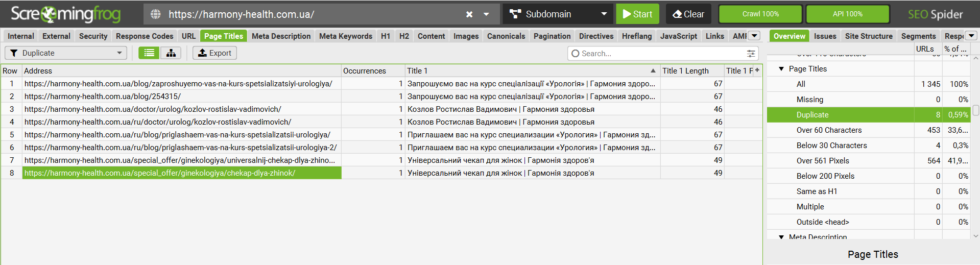The width and height of the screenshot is (980, 265).
Task: Click the Crawl 100% progress bar
Action: (760, 14)
